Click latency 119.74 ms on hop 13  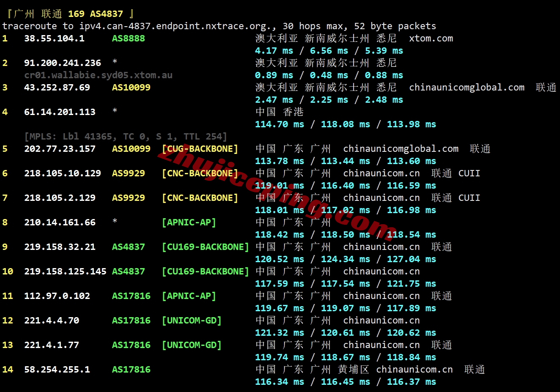pyautogui.click(x=280, y=357)
